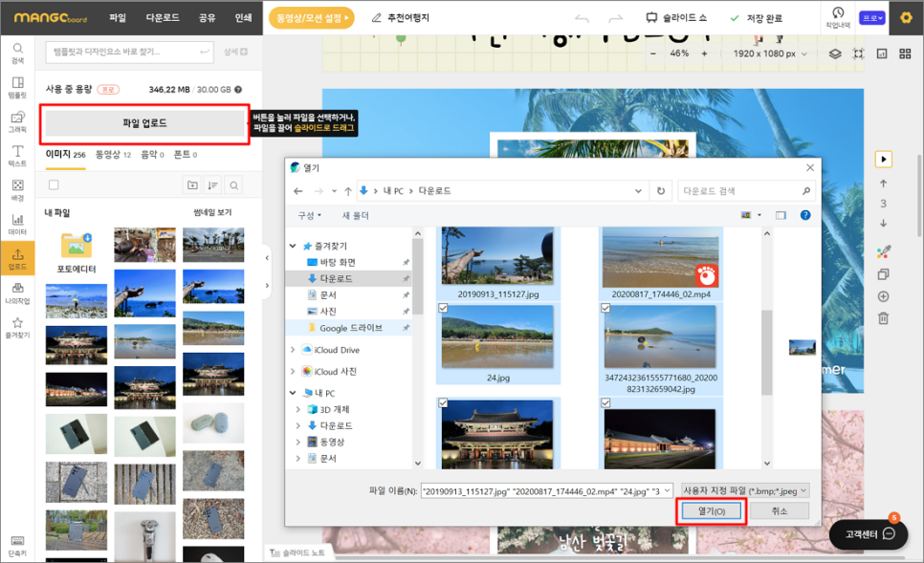Screen dimensions: 924x563
Task: Open the canvas size 1920 x 1080 dropdown
Action: [x=770, y=54]
